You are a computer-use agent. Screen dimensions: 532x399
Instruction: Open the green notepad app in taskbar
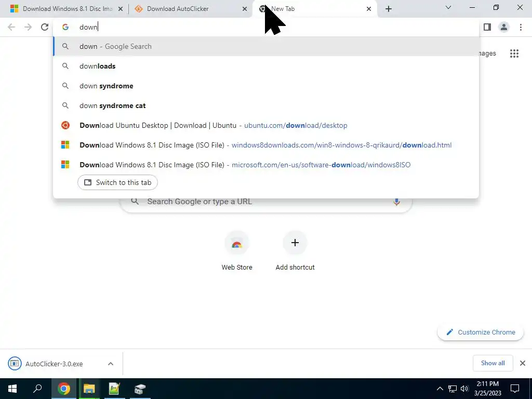(114, 389)
